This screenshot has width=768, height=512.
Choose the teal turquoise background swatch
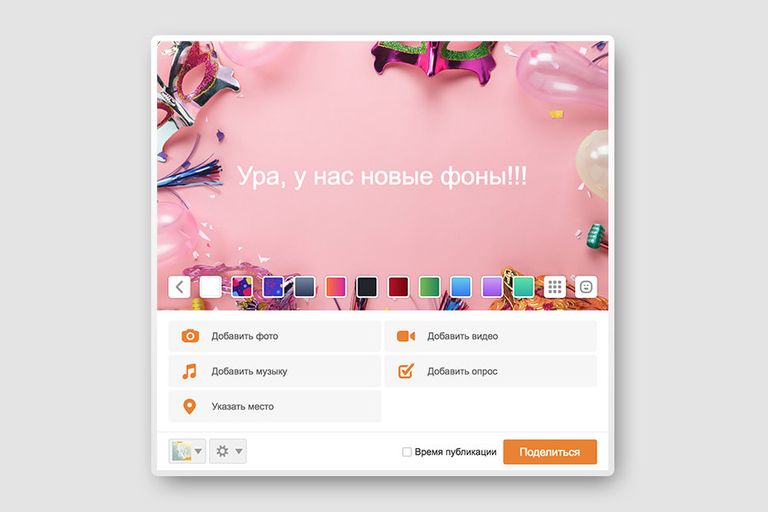coord(524,287)
